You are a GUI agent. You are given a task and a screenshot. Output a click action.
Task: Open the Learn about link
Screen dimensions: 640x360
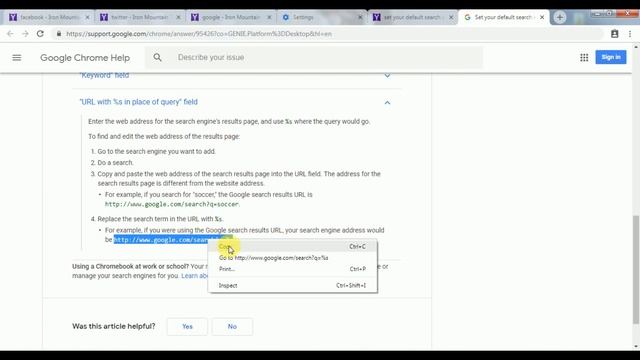point(194,276)
